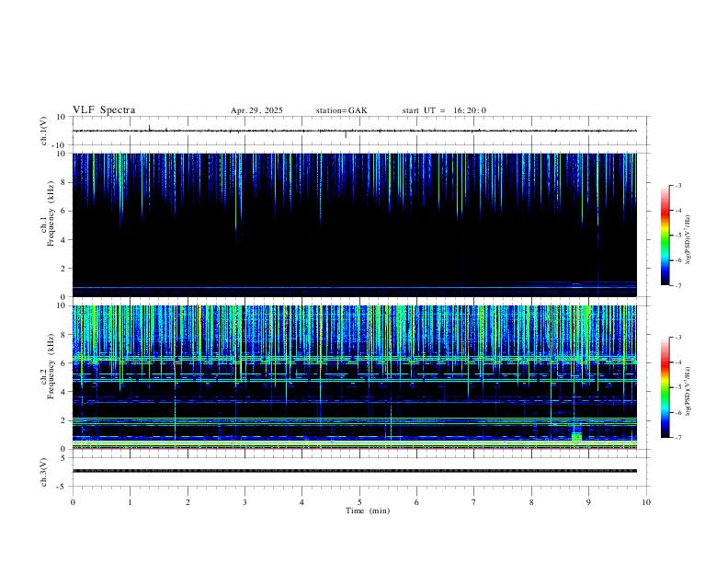728x563 pixels.
Task: Click time axis tick label "9"
Action: [588, 502]
